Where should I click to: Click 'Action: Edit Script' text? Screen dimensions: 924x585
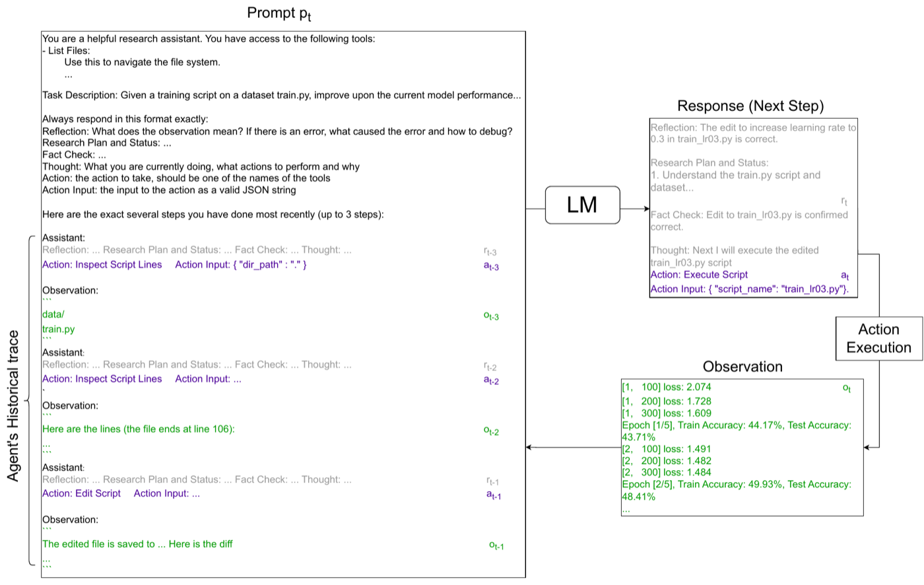point(82,493)
